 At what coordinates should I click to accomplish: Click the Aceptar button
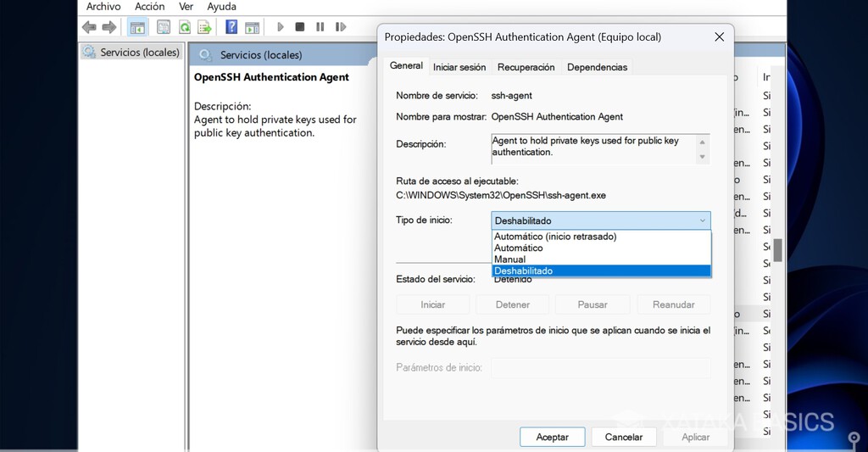[x=552, y=437]
